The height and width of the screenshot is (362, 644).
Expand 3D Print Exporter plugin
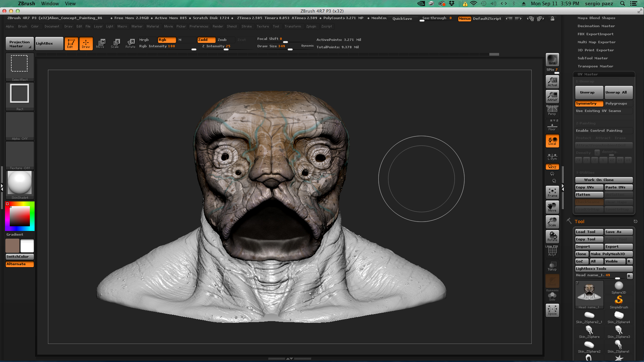(596, 50)
